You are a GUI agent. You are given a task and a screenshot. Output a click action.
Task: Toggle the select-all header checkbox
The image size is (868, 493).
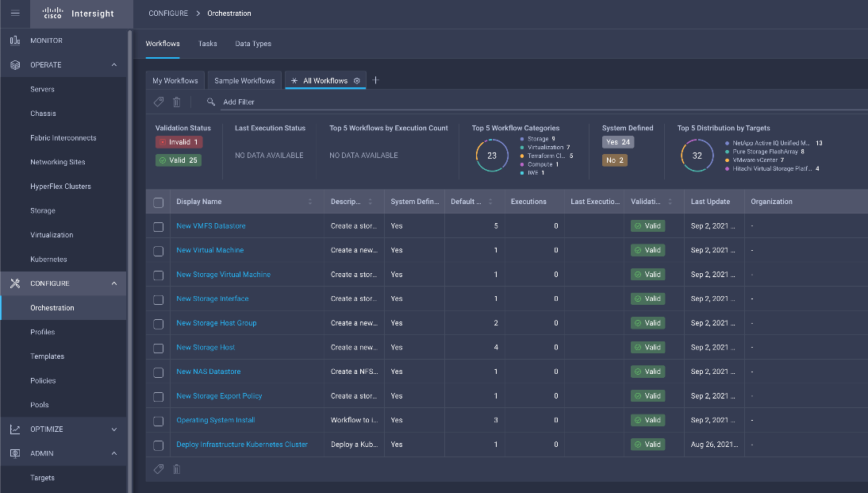pyautogui.click(x=159, y=202)
